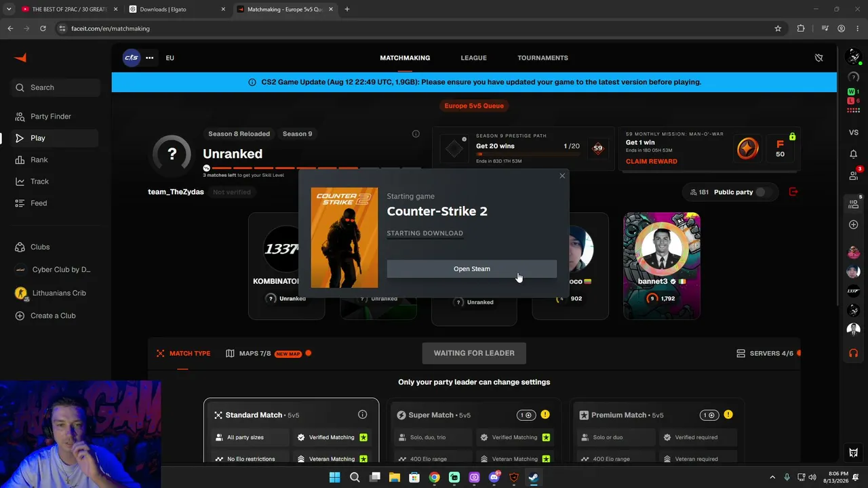Close the Starting game dialog

(x=562, y=176)
